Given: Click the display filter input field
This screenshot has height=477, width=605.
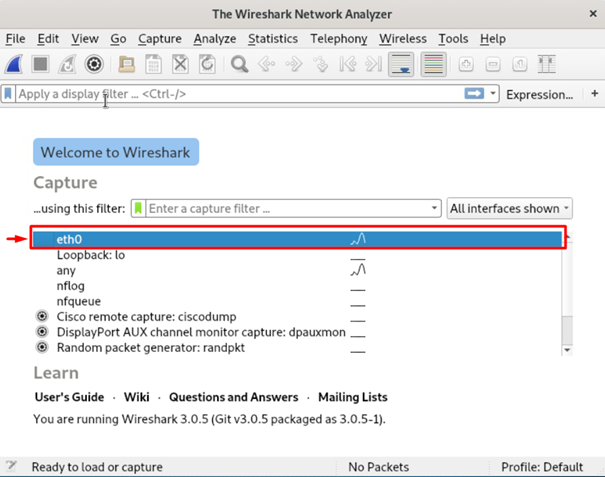Looking at the screenshot, I should click(x=239, y=94).
